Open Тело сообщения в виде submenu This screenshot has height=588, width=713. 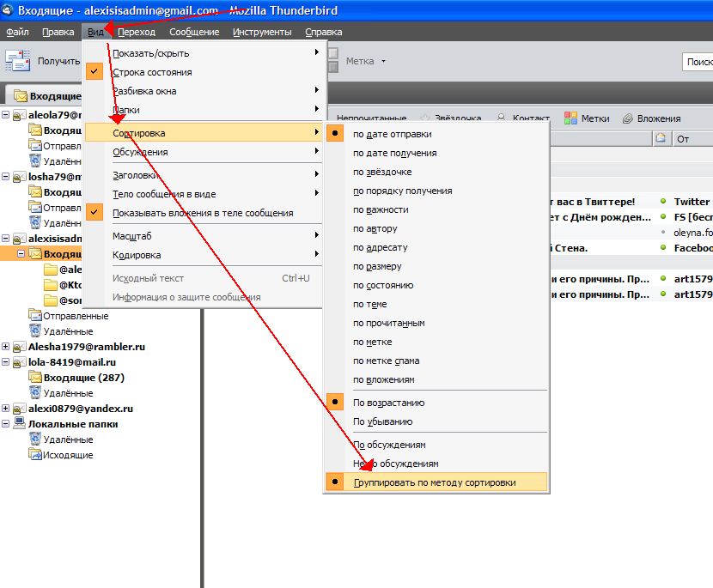point(204,194)
